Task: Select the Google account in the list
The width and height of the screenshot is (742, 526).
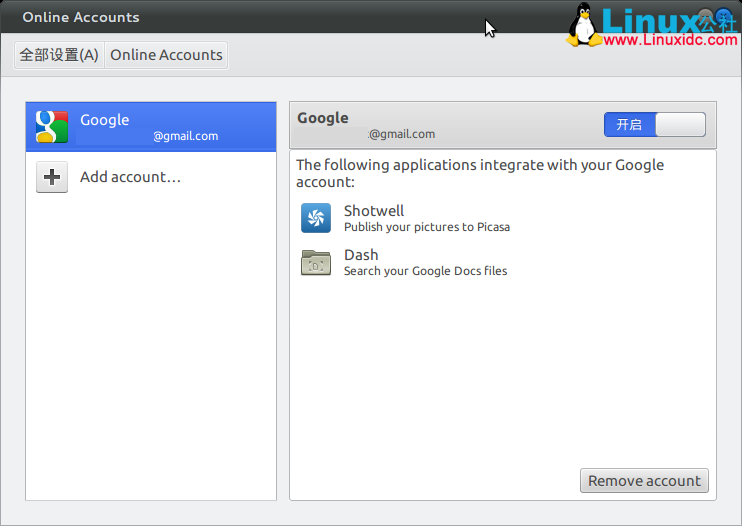Action: coord(151,127)
